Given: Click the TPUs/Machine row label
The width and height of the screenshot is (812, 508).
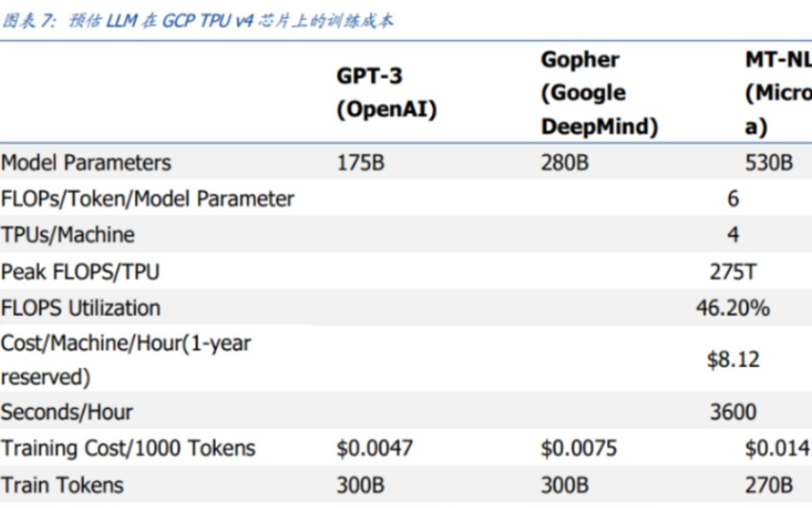Looking at the screenshot, I should click(x=67, y=234).
